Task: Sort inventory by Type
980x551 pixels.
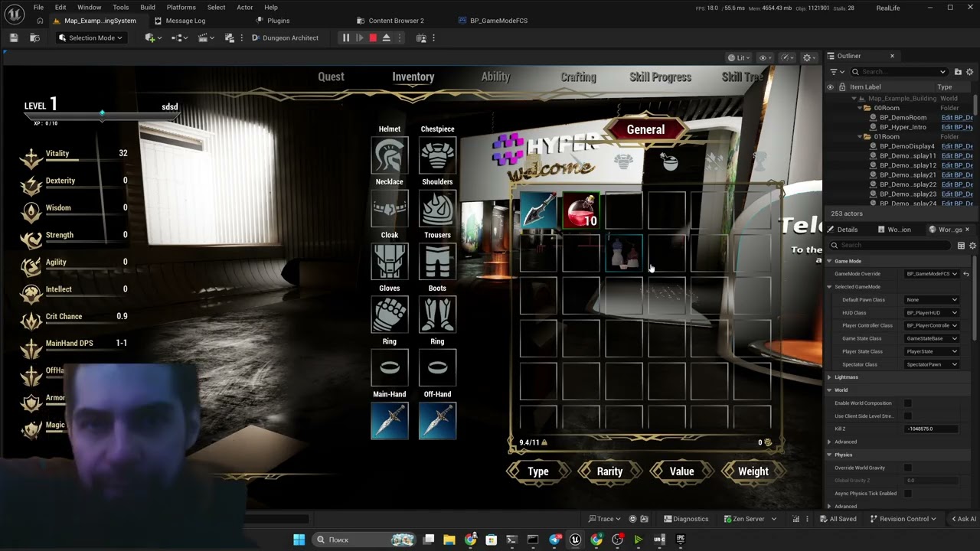Action: [538, 471]
